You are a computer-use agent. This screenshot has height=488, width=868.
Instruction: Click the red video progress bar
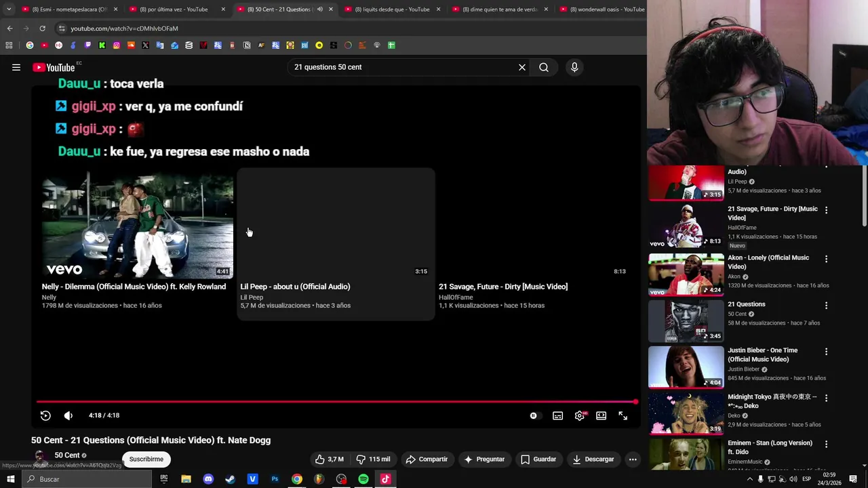(337, 402)
